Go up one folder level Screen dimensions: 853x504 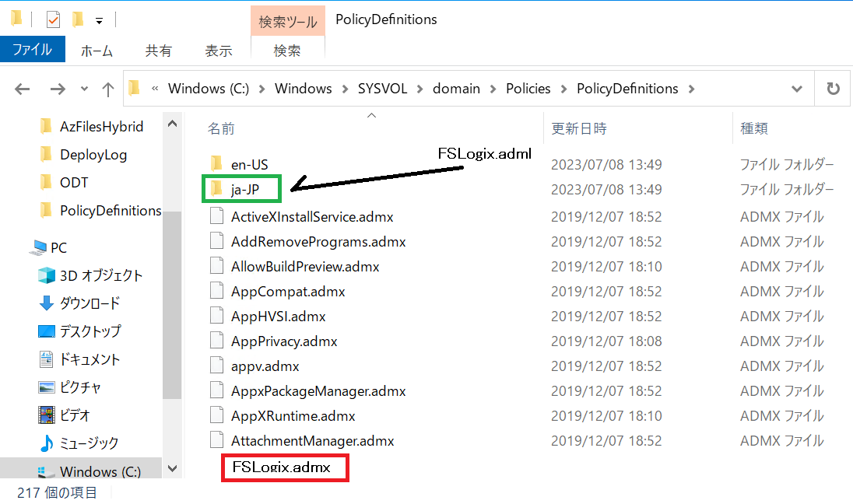[107, 89]
